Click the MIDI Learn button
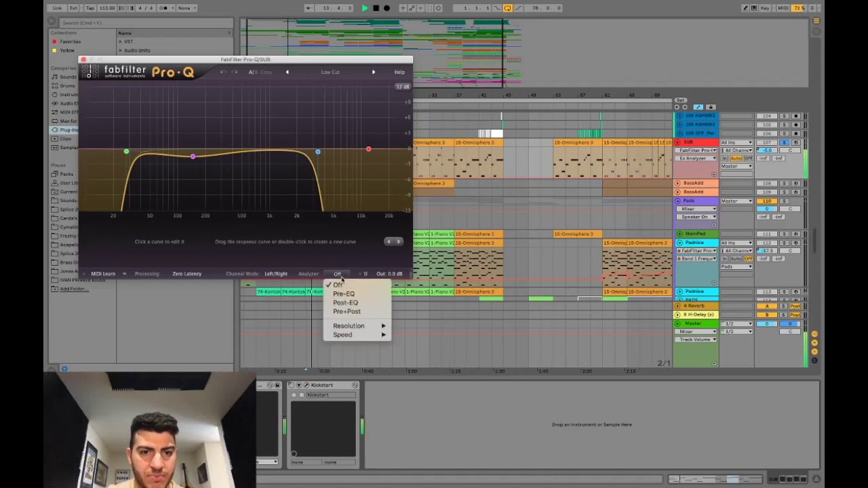 (103, 274)
